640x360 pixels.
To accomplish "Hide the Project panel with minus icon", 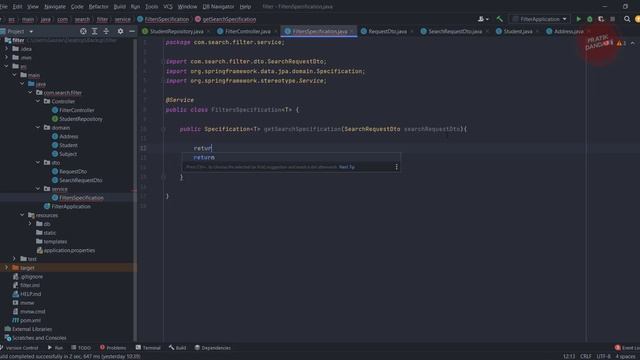I will [x=132, y=31].
